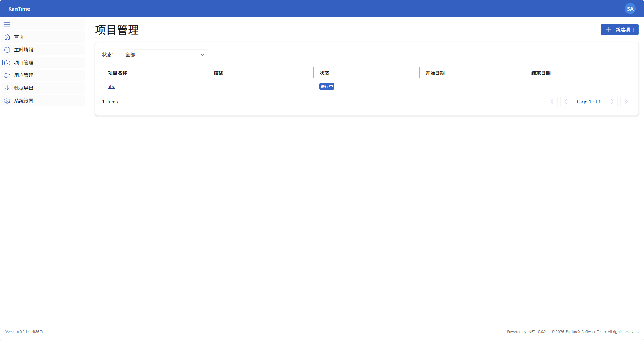Click the 进行中 status badge

[326, 87]
